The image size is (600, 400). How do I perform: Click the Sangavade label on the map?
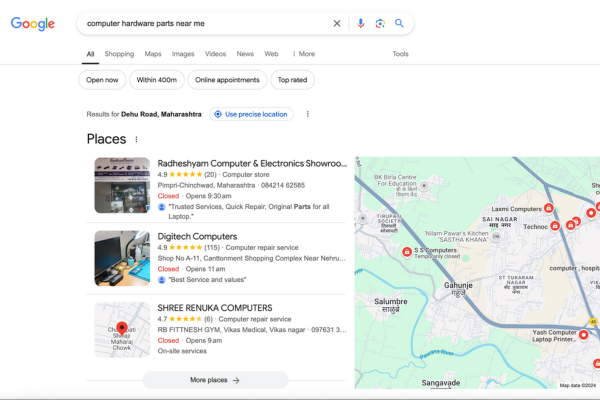[x=441, y=383]
